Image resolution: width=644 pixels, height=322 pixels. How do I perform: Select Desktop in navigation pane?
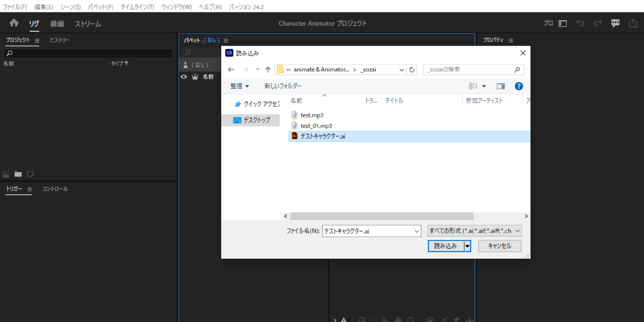pyautogui.click(x=251, y=120)
